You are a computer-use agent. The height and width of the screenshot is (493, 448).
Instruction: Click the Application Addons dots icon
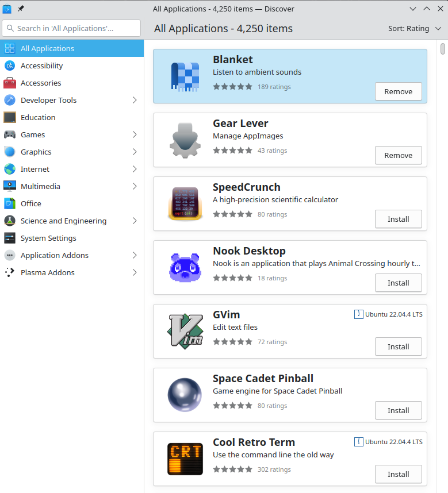pyautogui.click(x=10, y=255)
